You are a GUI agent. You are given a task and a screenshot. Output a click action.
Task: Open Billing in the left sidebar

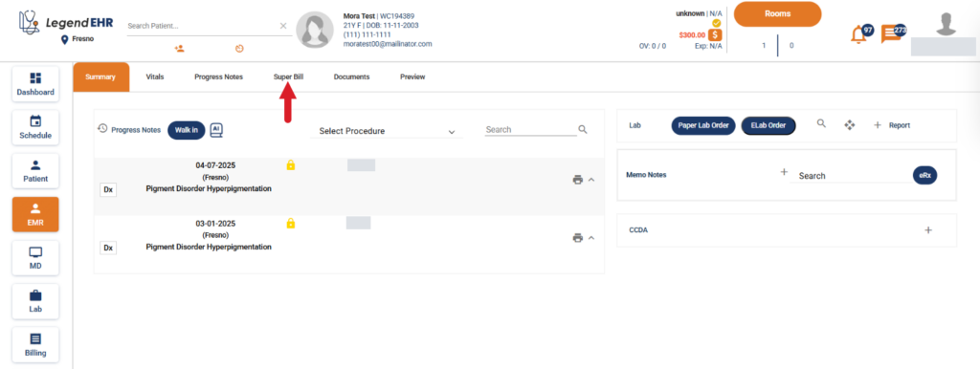[35, 345]
